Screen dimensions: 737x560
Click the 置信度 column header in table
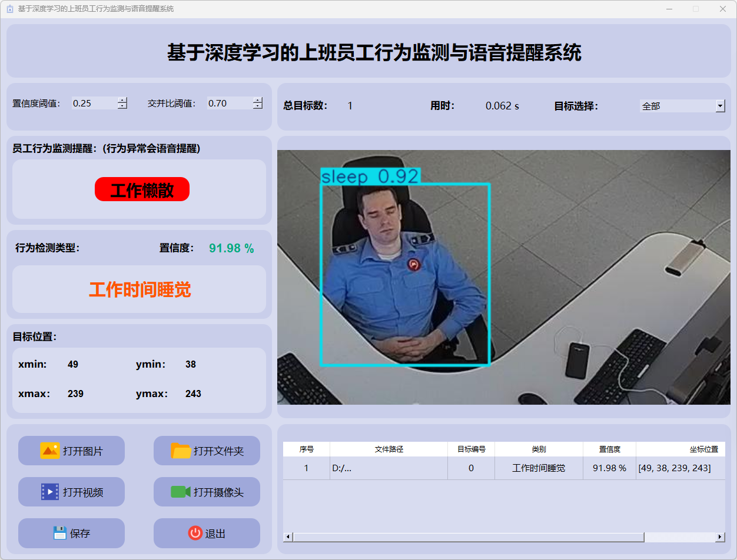pyautogui.click(x=609, y=449)
